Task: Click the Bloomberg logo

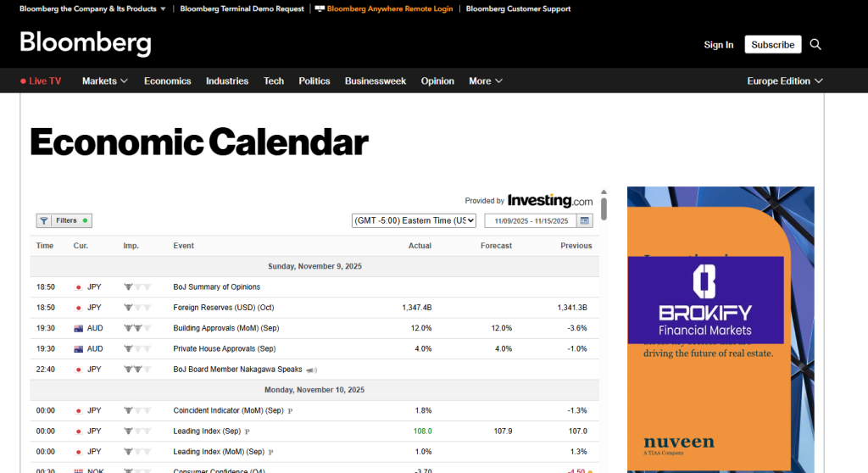Action: (86, 43)
